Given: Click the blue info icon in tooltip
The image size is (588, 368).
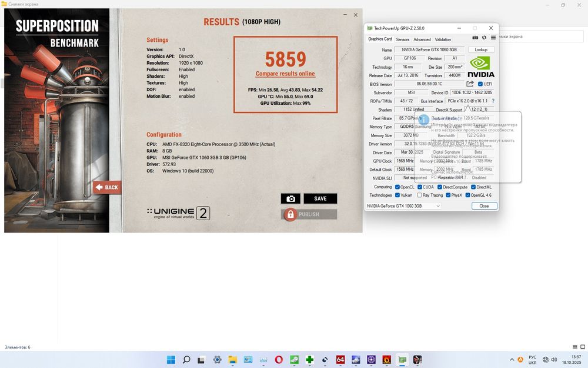Looking at the screenshot, I should [x=424, y=120].
